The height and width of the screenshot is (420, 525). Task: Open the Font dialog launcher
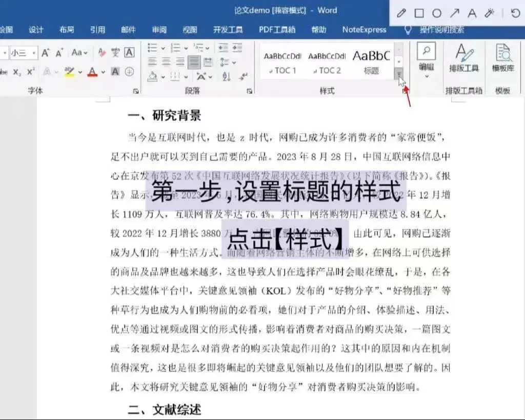pyautogui.click(x=135, y=91)
